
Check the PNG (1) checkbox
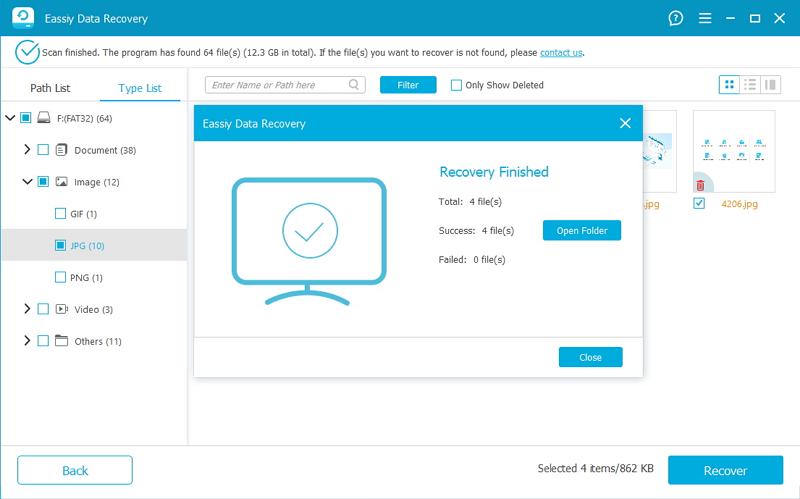tap(60, 277)
